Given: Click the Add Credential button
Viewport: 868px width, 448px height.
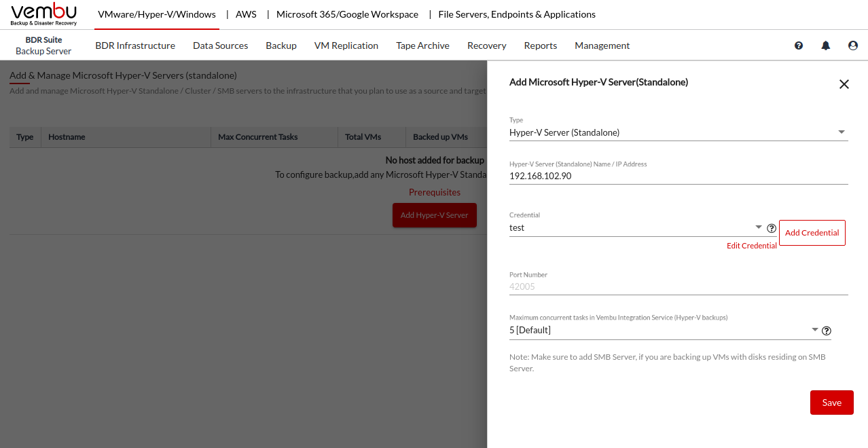Looking at the screenshot, I should pos(812,233).
